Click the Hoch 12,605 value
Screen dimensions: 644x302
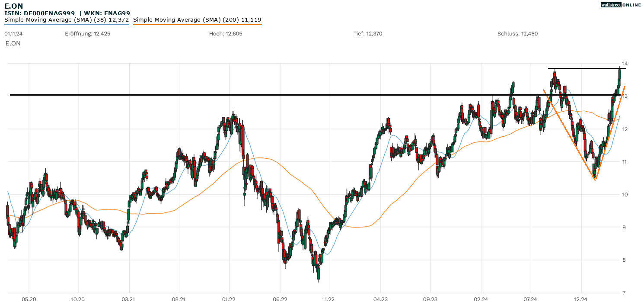226,34
